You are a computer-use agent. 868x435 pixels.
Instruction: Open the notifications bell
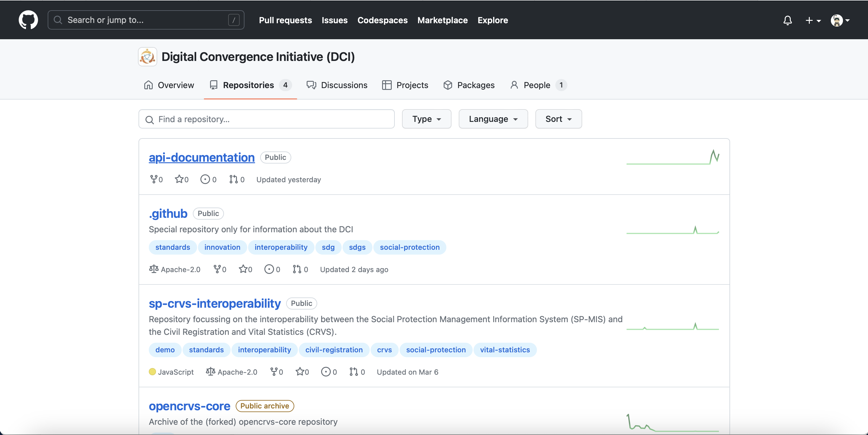(x=787, y=20)
